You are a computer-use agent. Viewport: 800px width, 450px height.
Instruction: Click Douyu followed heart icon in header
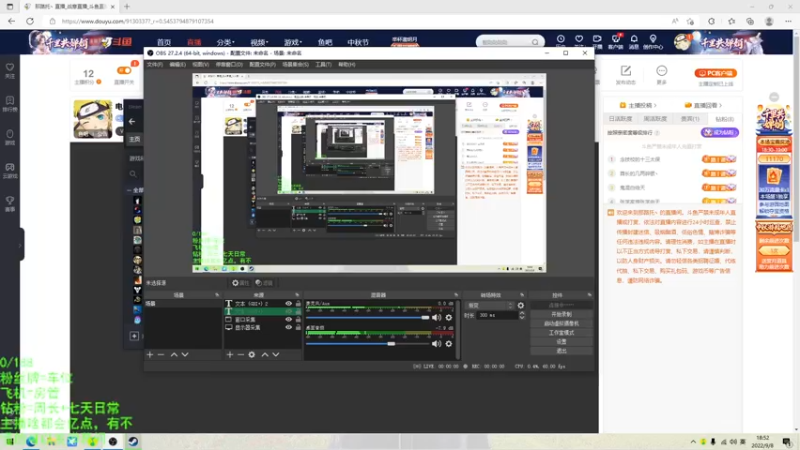(579, 40)
